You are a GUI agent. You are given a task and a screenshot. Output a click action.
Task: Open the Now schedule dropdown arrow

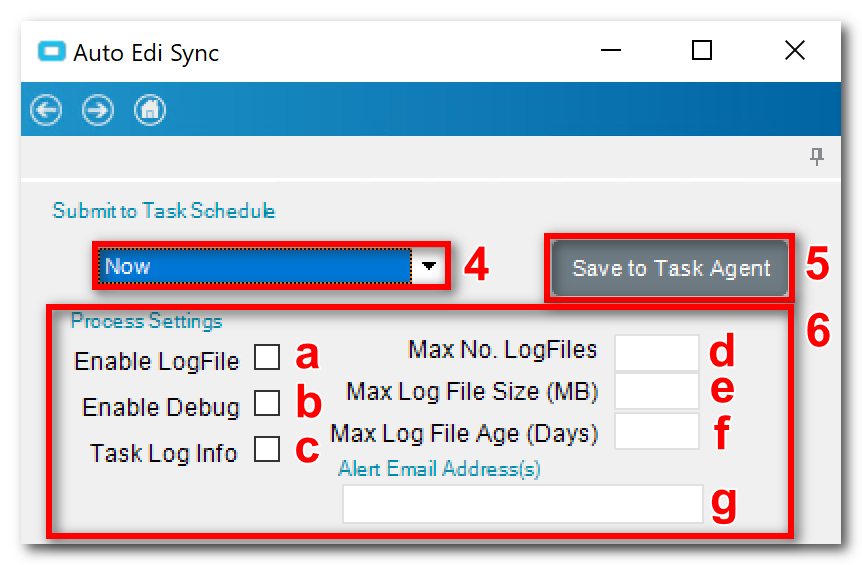[428, 266]
